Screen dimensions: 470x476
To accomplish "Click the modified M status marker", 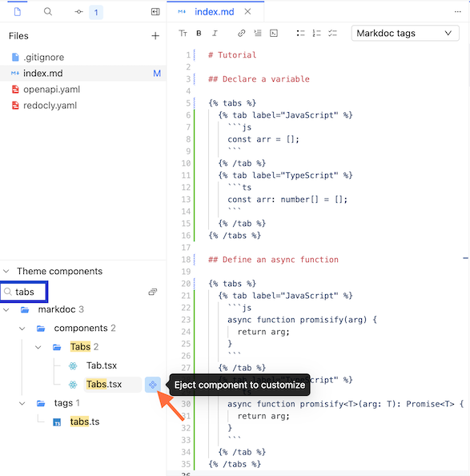I will [x=157, y=74].
